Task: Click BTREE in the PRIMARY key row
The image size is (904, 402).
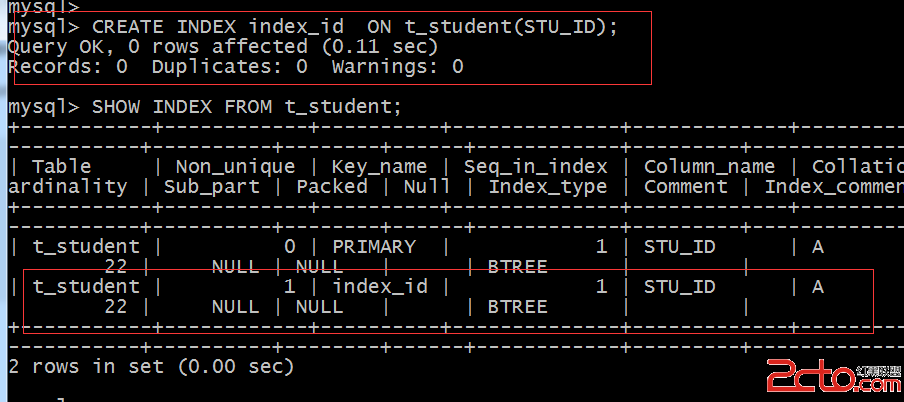Action: coord(517,267)
